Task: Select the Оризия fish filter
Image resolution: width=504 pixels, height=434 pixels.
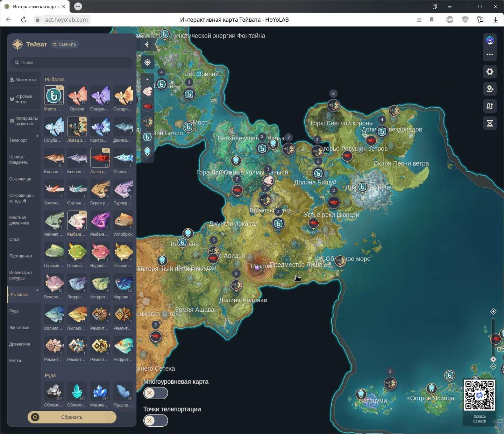Action: pyautogui.click(x=77, y=95)
